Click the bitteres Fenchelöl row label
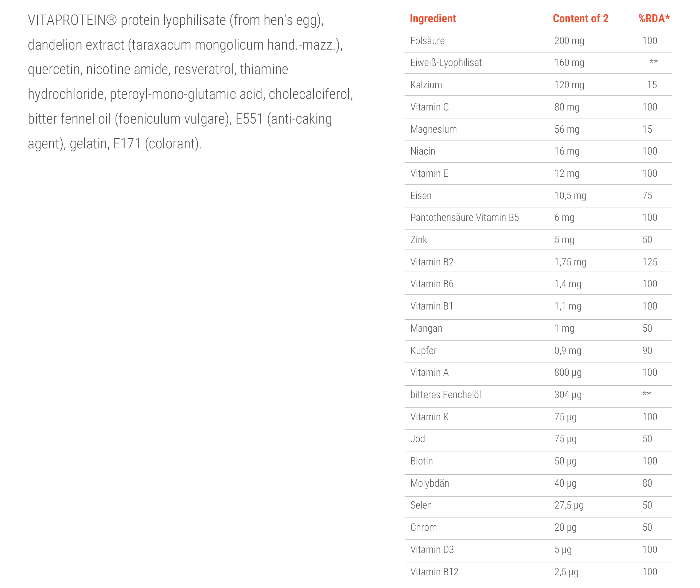700x588 pixels. tap(446, 395)
